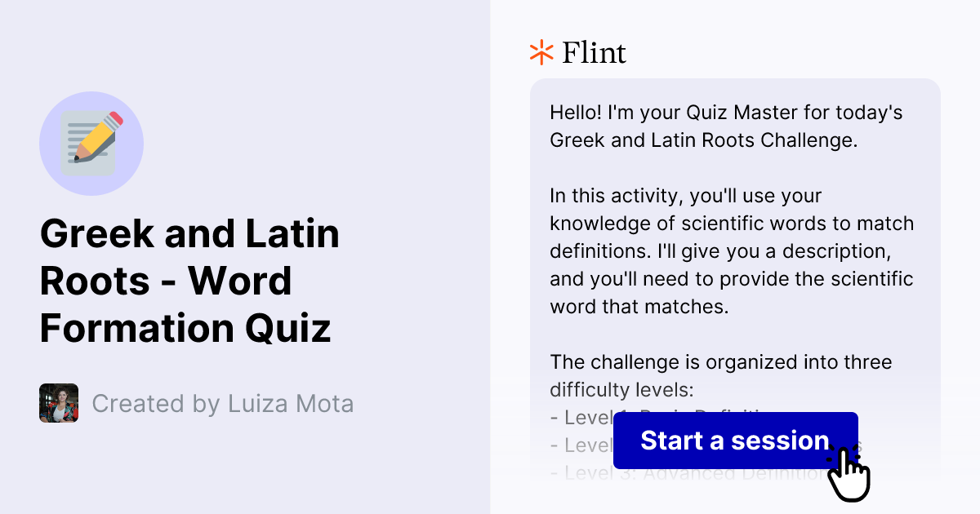This screenshot has height=514, width=980.
Task: Click the scientific words instruction paragraph
Action: pos(732,250)
